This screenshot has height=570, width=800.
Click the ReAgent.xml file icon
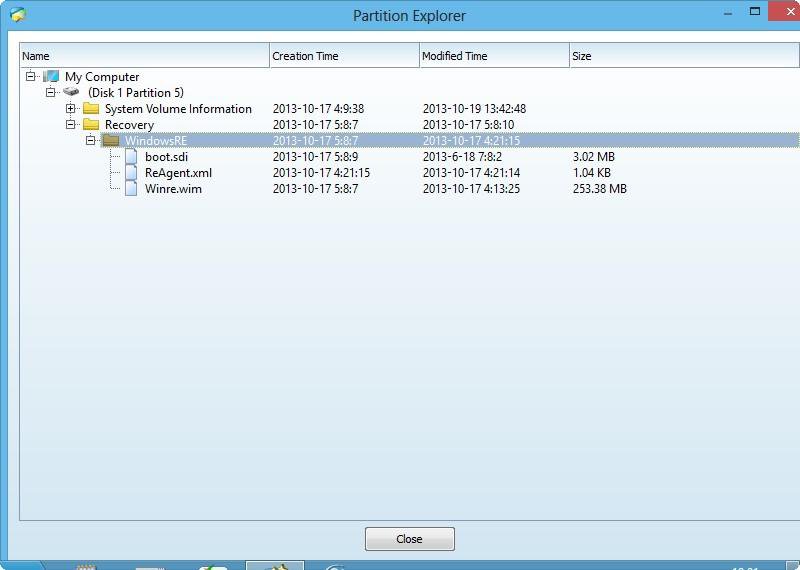(x=131, y=173)
